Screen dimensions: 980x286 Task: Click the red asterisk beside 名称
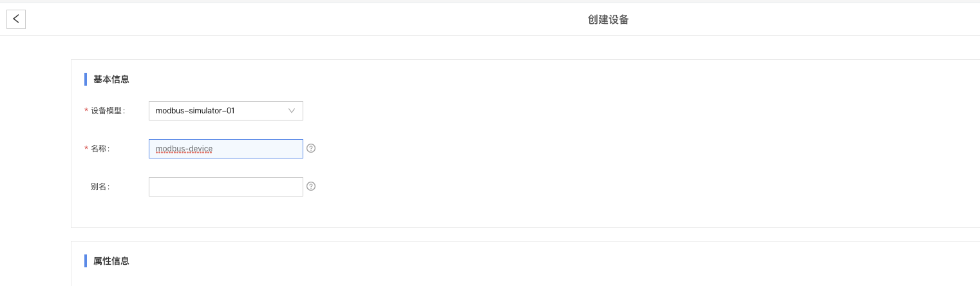tap(86, 149)
